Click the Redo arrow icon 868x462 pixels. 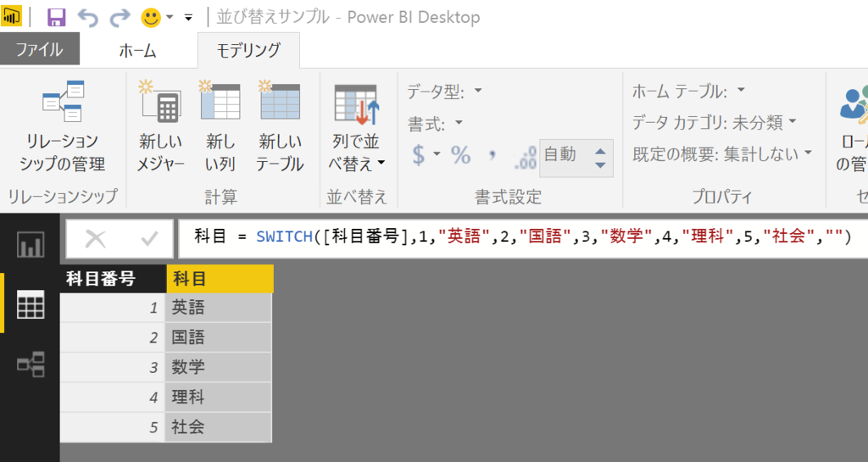pos(120,18)
